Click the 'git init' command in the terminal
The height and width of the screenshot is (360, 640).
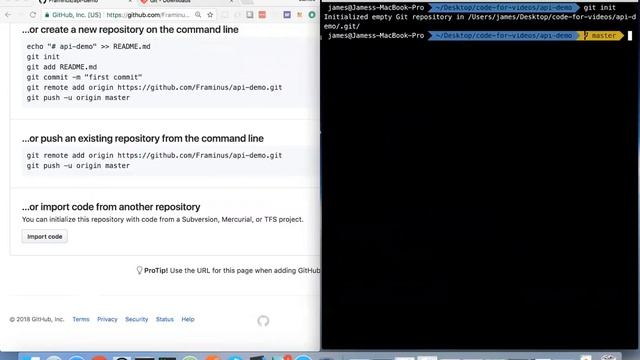click(599, 7)
